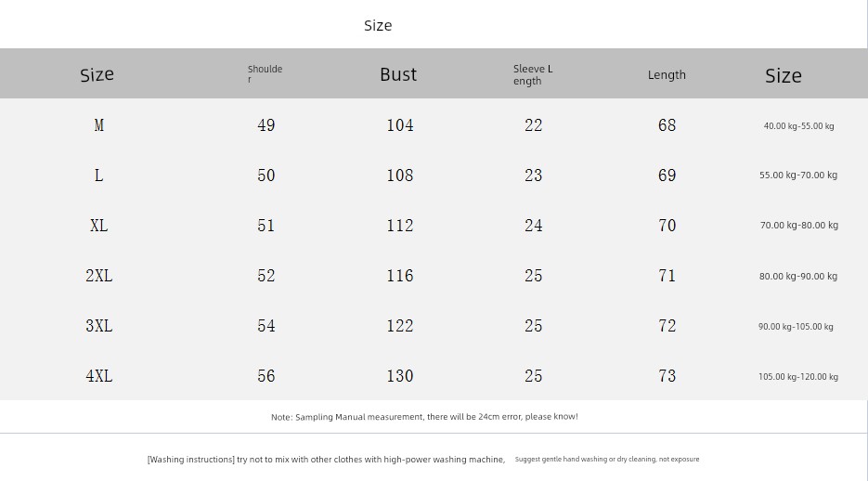
Task: Select the M size row label
Action: coord(98,125)
